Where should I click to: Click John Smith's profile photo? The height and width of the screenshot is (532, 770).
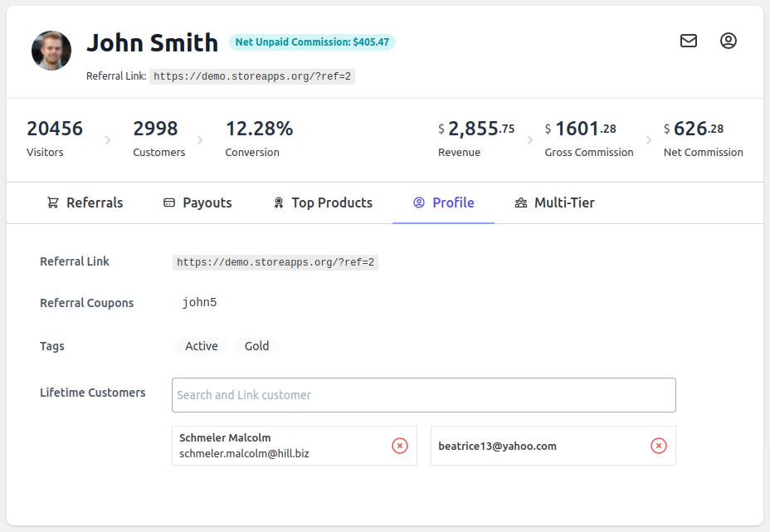click(51, 51)
